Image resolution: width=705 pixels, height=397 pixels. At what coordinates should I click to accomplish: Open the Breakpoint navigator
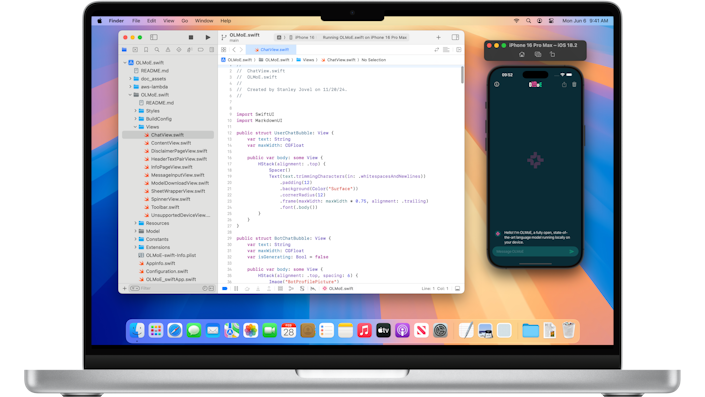pos(201,50)
